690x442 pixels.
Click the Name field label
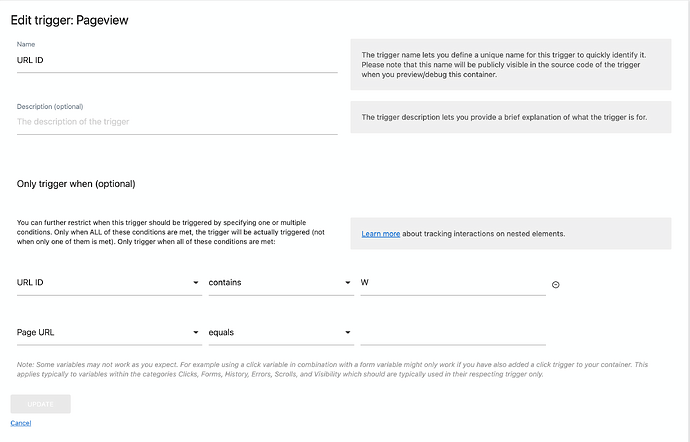click(26, 44)
